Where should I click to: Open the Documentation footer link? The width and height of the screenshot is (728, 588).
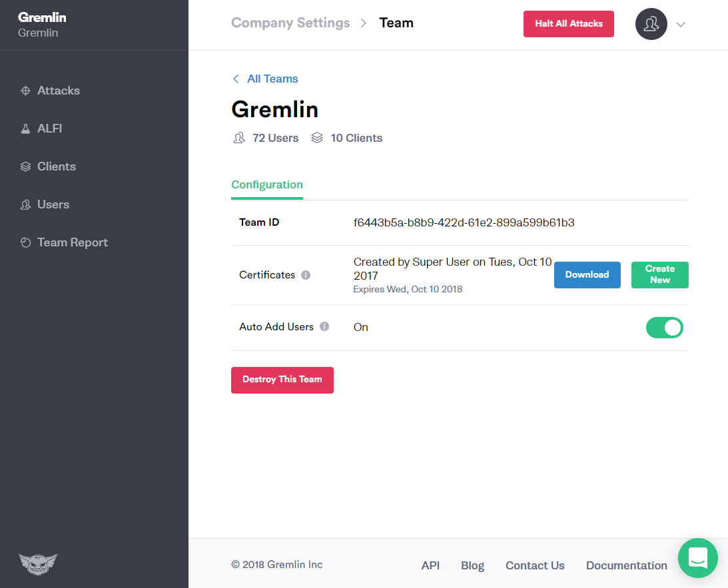(x=626, y=565)
